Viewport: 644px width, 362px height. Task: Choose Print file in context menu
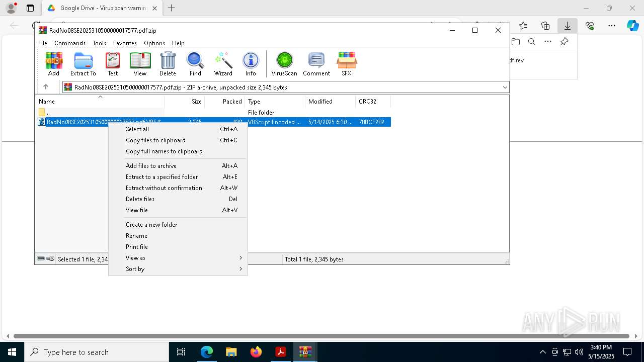coord(178,247)
